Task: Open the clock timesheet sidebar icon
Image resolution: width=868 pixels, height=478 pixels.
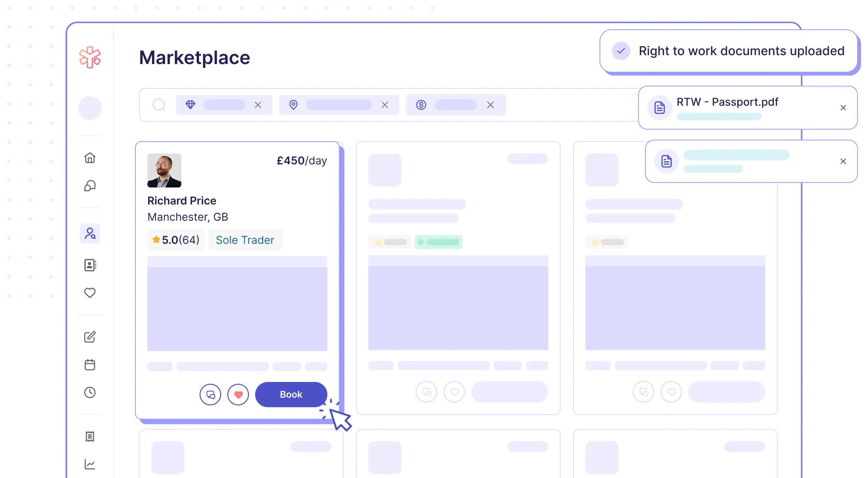Action: pyautogui.click(x=90, y=392)
